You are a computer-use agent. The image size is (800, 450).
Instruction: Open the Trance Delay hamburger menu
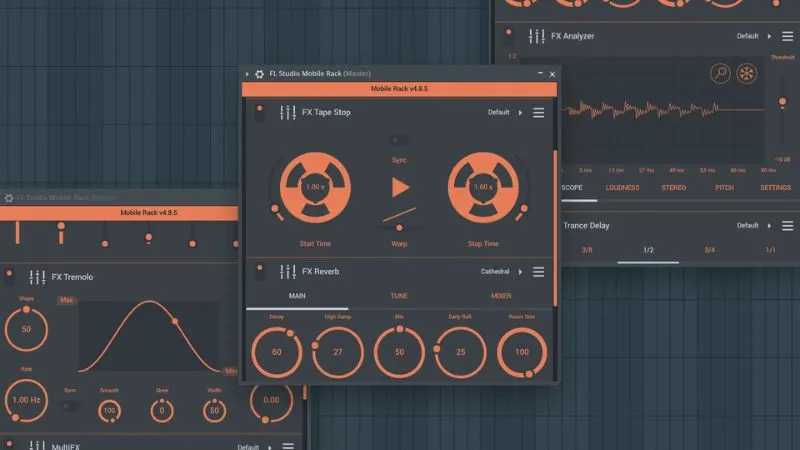pos(787,226)
